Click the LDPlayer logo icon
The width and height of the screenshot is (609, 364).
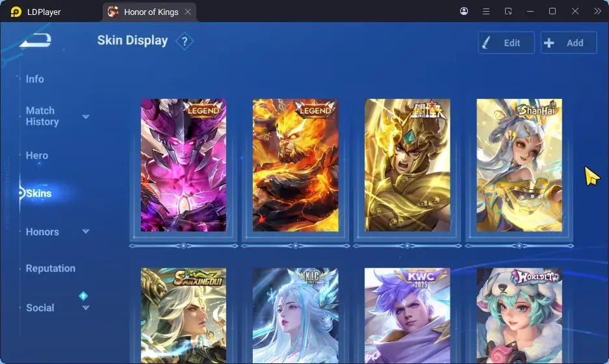[x=16, y=12]
